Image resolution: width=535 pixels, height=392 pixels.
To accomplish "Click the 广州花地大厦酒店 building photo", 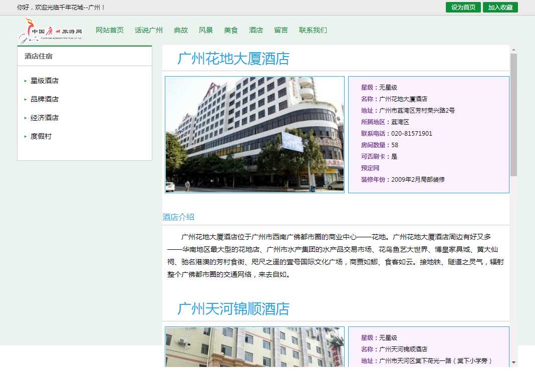I will coord(254,134).
